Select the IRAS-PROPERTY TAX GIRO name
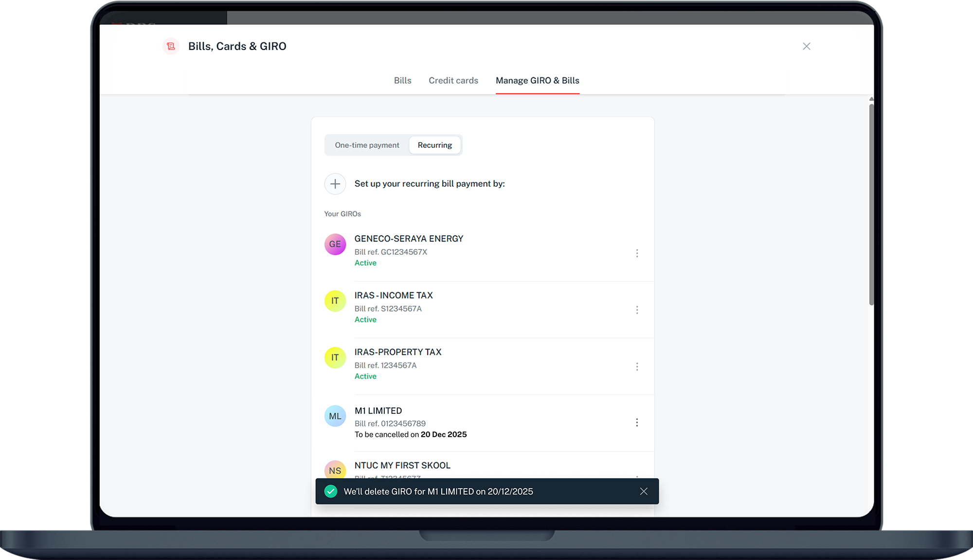 (398, 352)
